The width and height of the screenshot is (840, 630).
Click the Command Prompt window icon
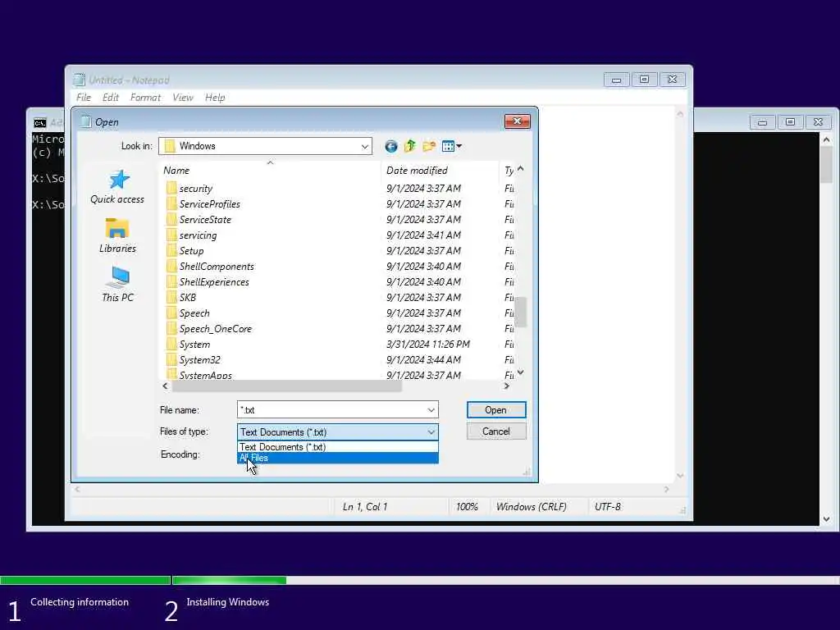click(x=39, y=123)
